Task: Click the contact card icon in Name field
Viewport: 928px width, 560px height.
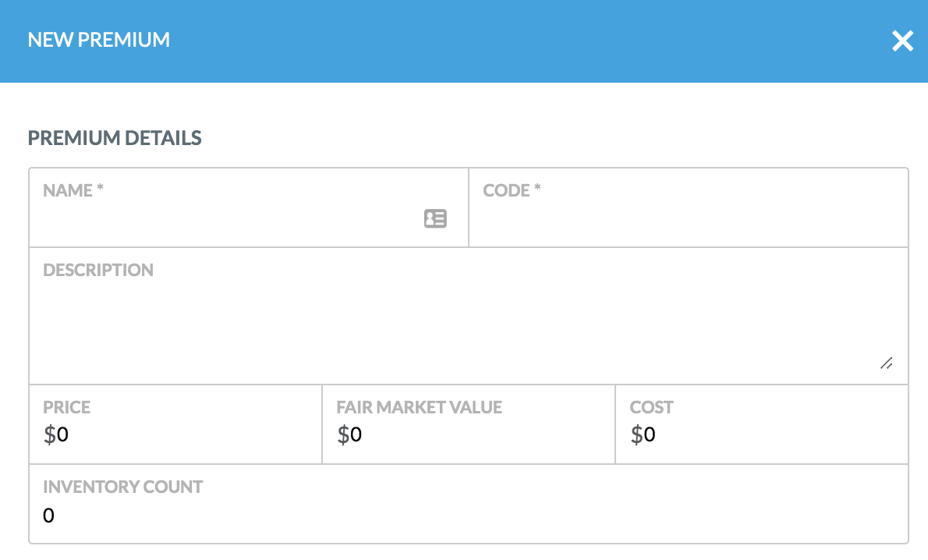Action: coord(435,219)
